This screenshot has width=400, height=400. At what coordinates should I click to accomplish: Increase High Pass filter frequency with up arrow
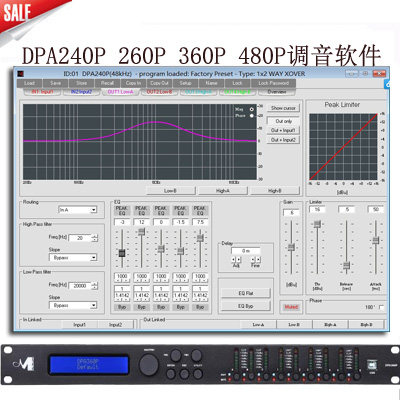(95, 236)
